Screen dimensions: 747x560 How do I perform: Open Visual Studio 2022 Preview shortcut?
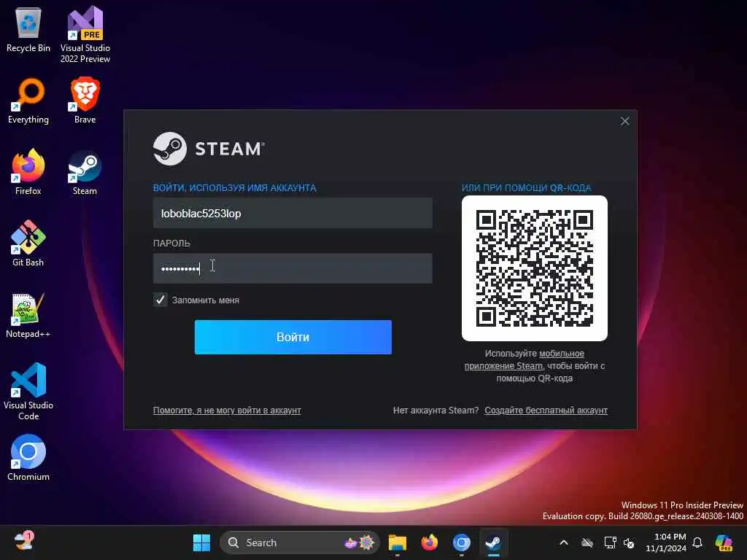click(85, 34)
